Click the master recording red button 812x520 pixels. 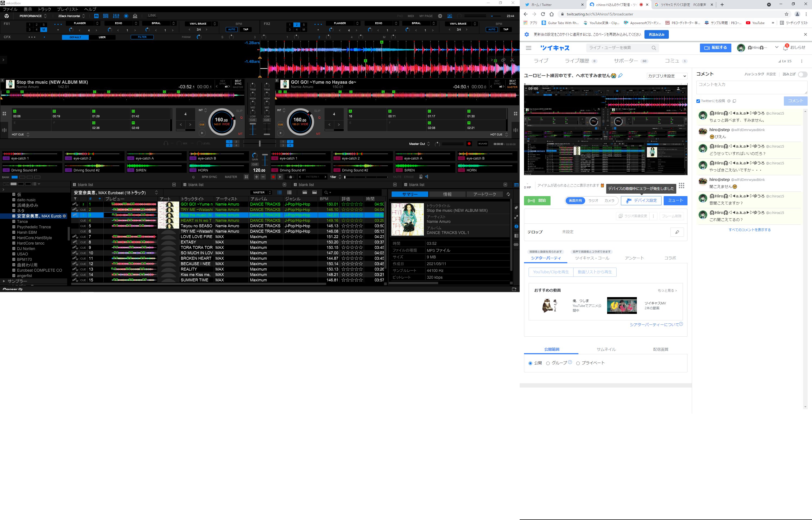[x=469, y=144]
